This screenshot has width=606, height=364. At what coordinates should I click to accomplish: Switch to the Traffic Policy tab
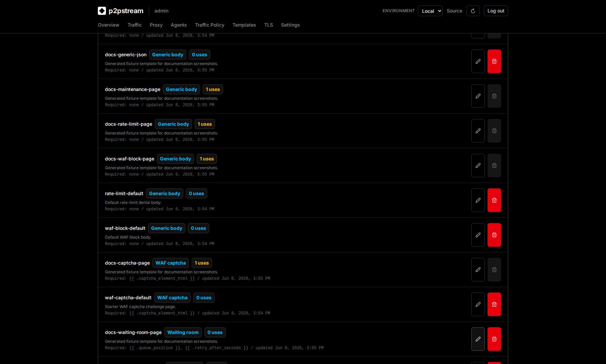coord(210,25)
